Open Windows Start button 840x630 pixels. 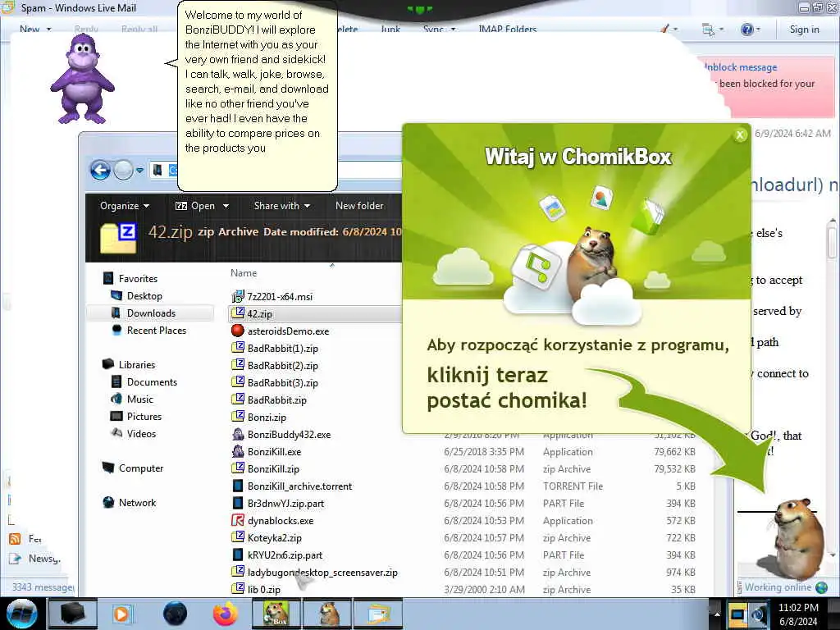(x=21, y=614)
